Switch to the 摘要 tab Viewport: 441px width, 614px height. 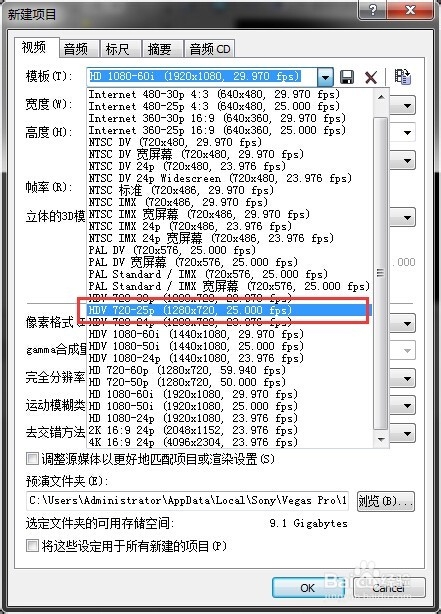coord(163,49)
